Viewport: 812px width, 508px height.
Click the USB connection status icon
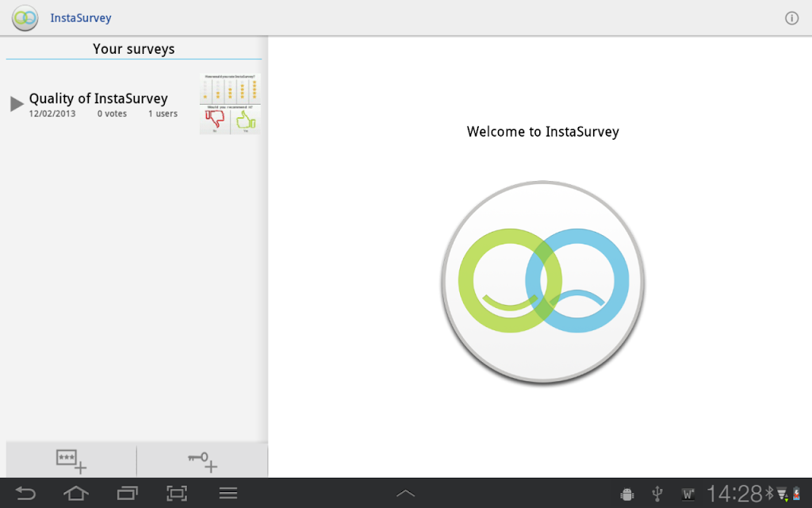[657, 495]
